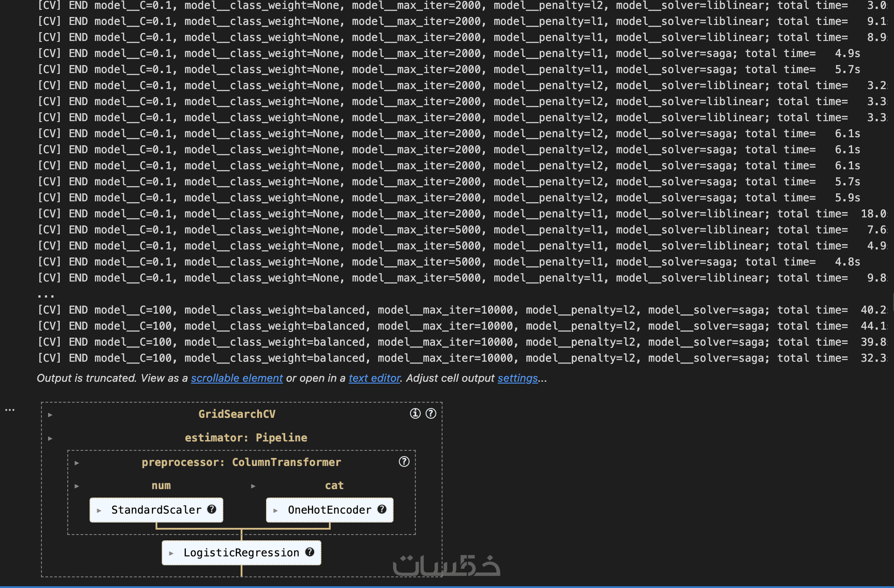Expand preprocessor: ColumnTransformer details

click(x=77, y=463)
